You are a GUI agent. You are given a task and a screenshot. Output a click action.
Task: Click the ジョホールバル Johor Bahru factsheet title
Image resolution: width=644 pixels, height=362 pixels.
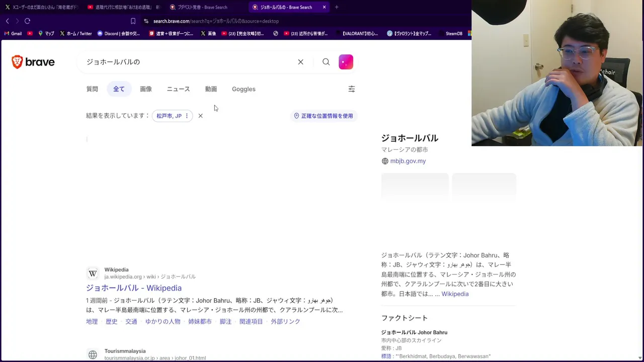[x=414, y=332]
